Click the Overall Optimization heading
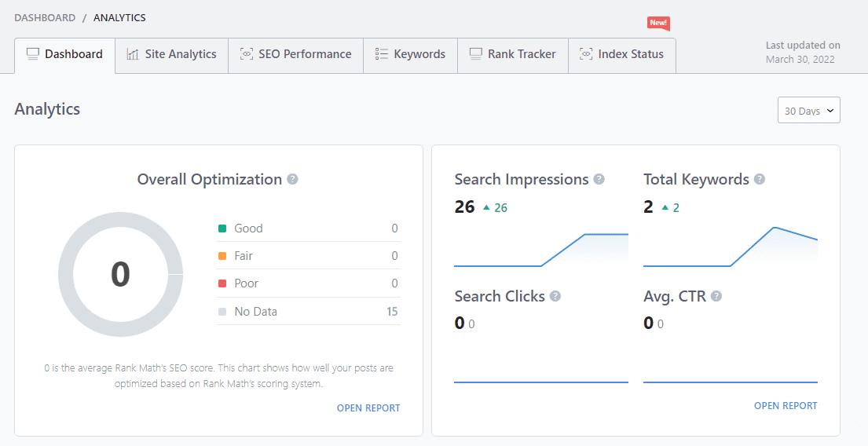Image resolution: width=868 pixels, height=446 pixels. pos(209,179)
